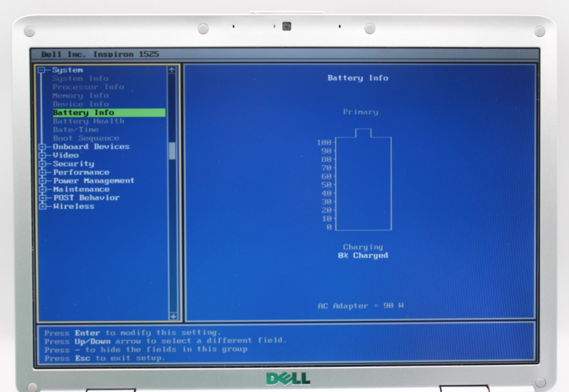Click the POST Behavior label
Image resolution: width=569 pixels, height=392 pixels.
pos(86,198)
